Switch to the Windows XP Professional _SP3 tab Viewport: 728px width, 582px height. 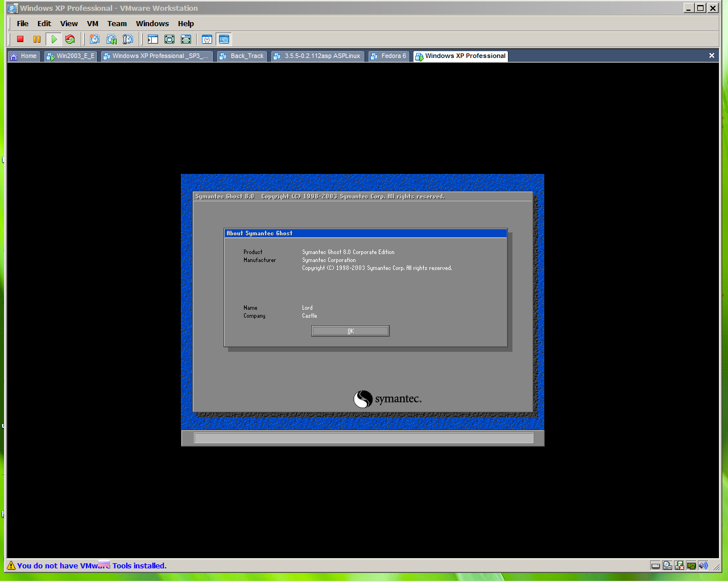[157, 56]
